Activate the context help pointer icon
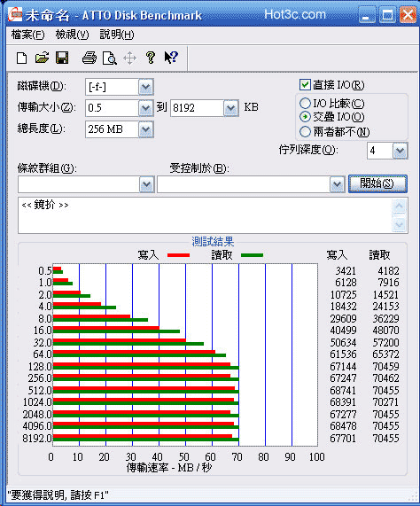This screenshot has width=420, height=506. point(171,58)
